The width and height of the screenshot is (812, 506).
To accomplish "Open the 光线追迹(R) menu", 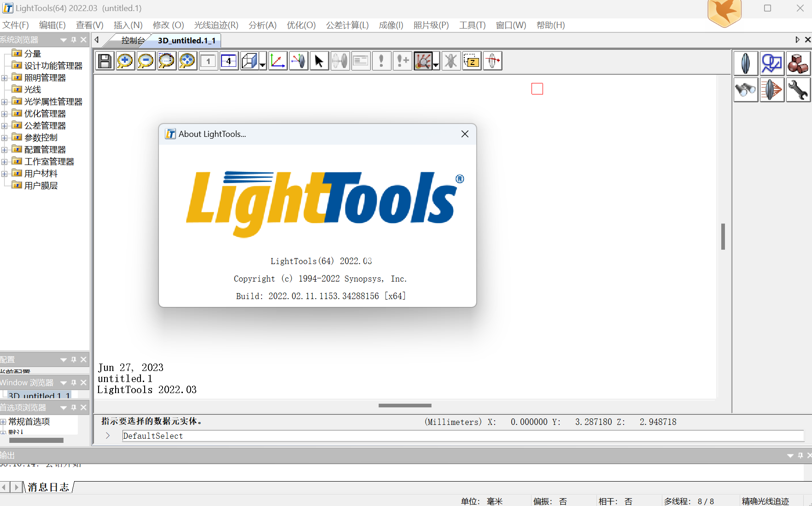I will point(216,25).
